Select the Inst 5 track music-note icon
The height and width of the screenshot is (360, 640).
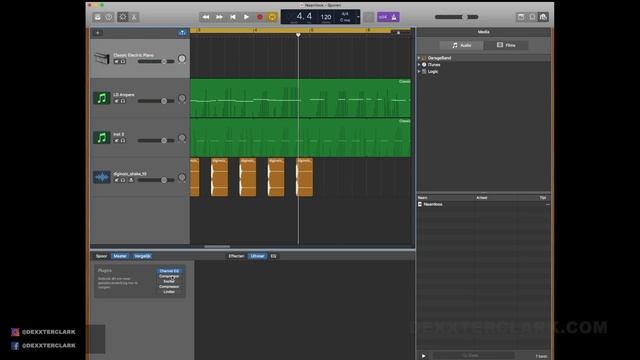click(x=102, y=138)
